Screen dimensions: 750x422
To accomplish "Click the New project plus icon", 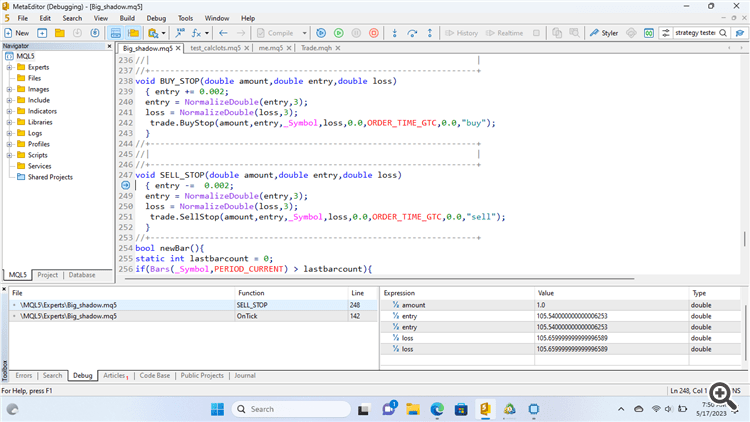I will (x=42, y=33).
